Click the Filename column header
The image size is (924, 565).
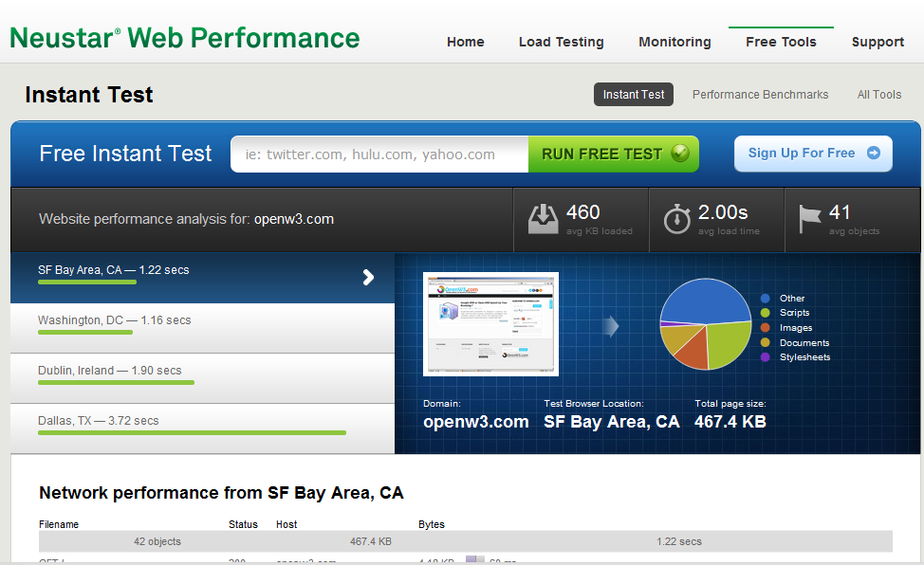(x=59, y=524)
